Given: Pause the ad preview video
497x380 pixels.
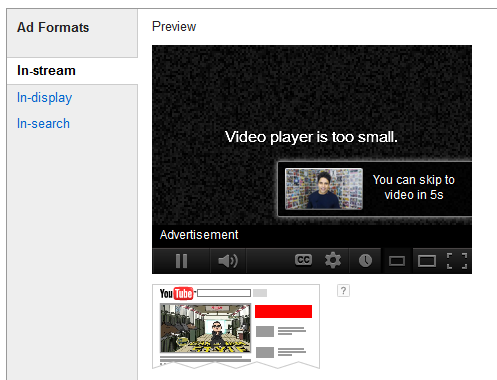Looking at the screenshot, I should tap(181, 261).
